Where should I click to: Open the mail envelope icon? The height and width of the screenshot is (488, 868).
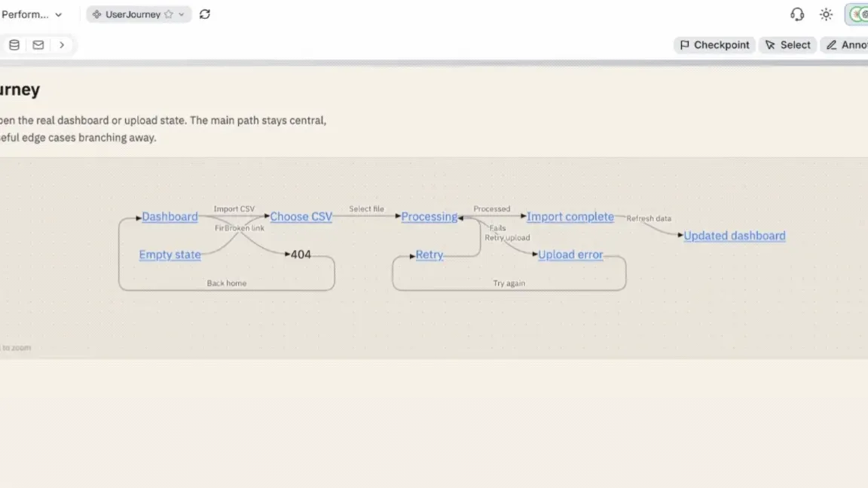(38, 45)
